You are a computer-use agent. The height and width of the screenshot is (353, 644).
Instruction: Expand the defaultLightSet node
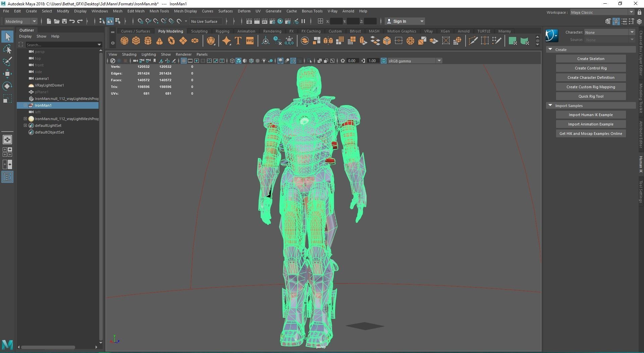coord(25,125)
